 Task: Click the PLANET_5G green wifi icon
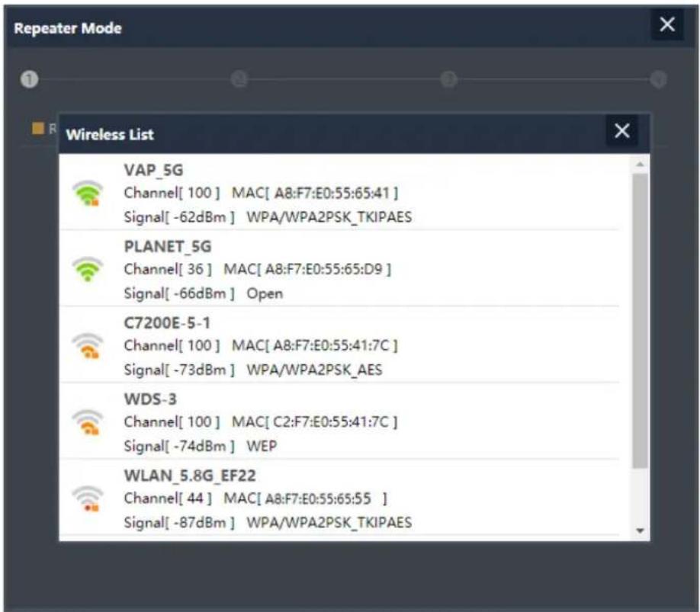[88, 269]
